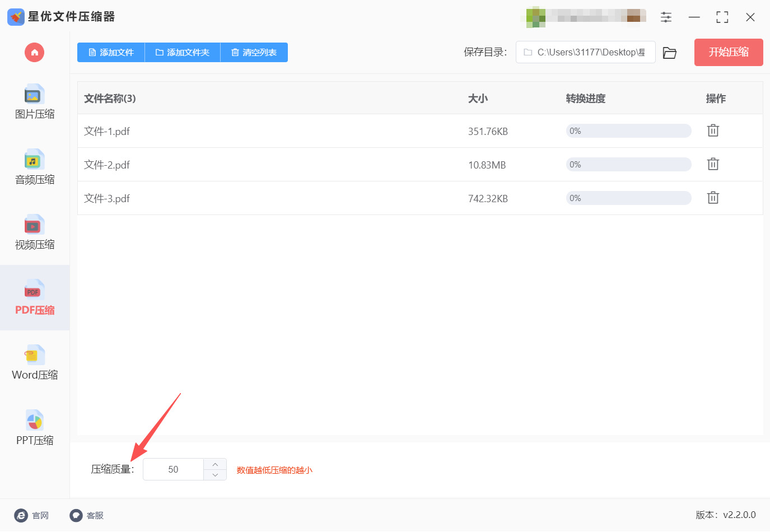Delete 文件-1.pdf with trash icon

pyautogui.click(x=713, y=130)
